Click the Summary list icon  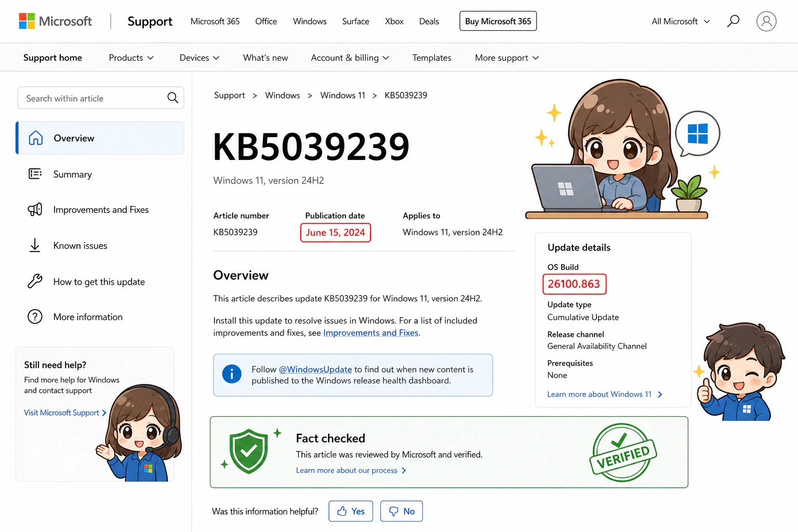pyautogui.click(x=35, y=174)
